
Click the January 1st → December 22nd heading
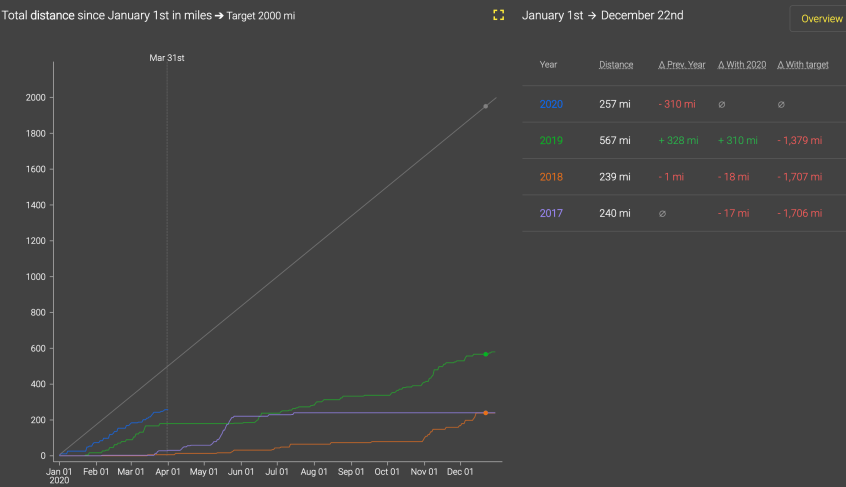click(603, 16)
